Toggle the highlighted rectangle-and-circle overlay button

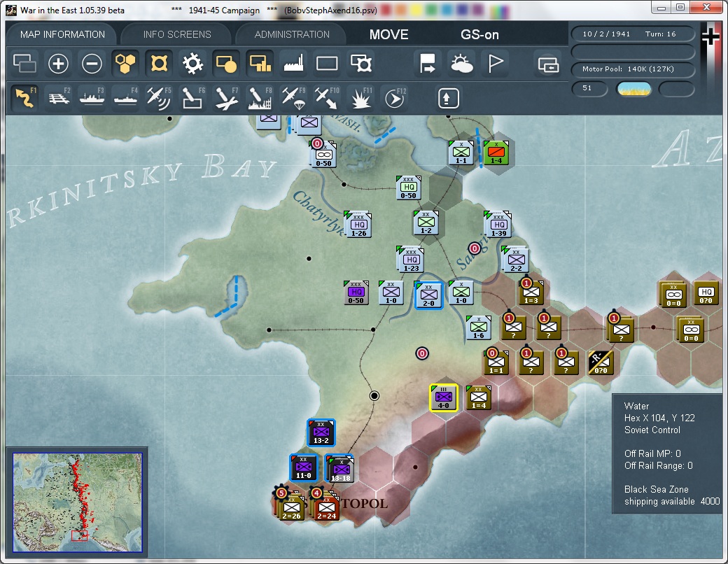(x=226, y=64)
